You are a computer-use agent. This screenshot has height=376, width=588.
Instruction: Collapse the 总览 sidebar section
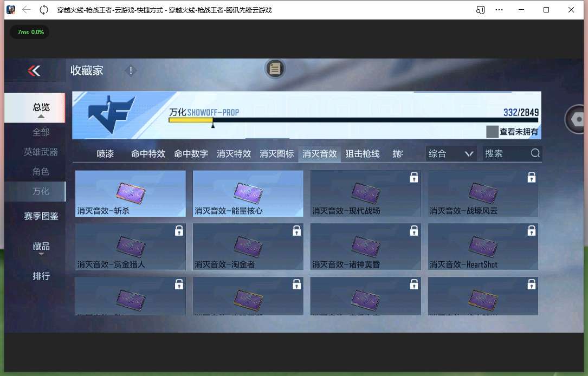point(35,108)
